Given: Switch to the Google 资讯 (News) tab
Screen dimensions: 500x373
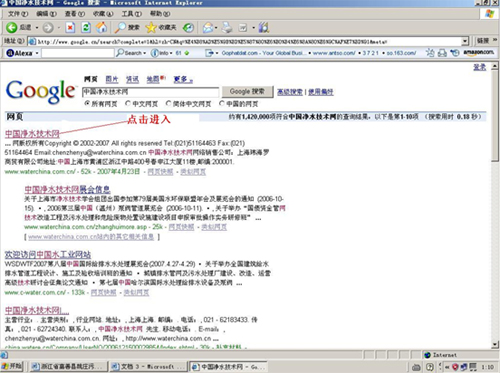Looking at the screenshot, I should tap(132, 79).
